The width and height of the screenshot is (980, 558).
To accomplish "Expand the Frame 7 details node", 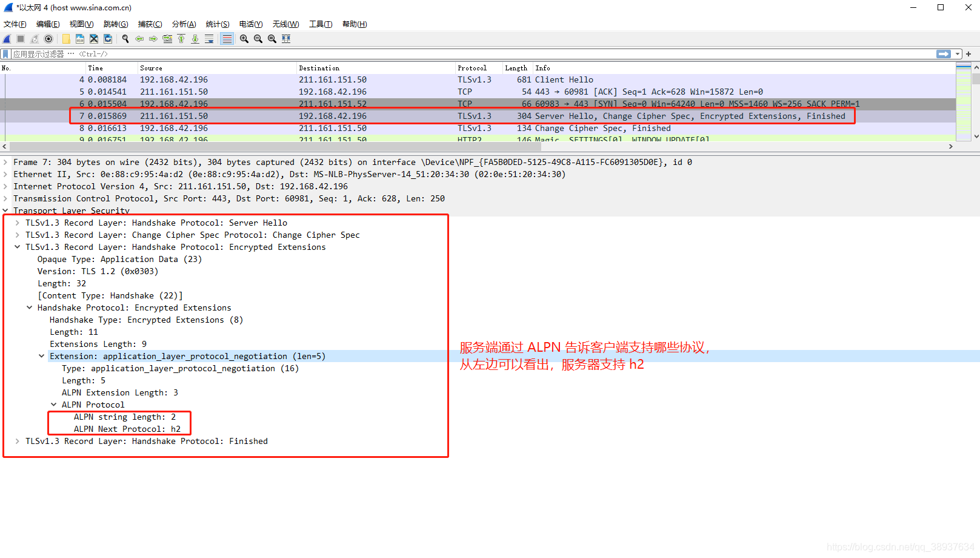I will click(x=5, y=162).
